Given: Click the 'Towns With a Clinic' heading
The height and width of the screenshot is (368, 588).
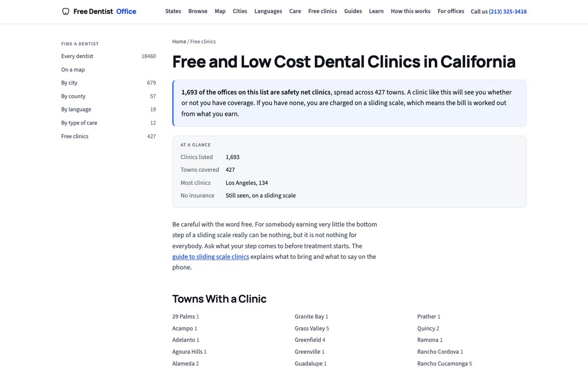Looking at the screenshot, I should coord(220,299).
